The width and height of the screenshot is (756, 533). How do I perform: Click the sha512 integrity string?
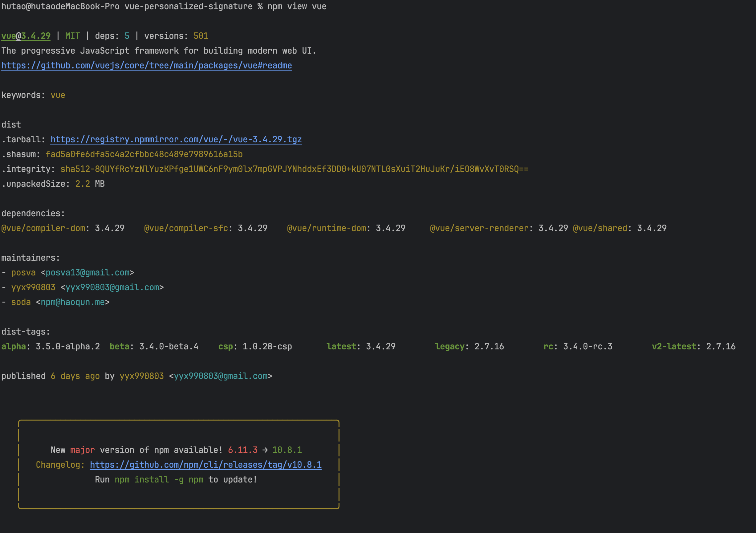click(x=294, y=169)
